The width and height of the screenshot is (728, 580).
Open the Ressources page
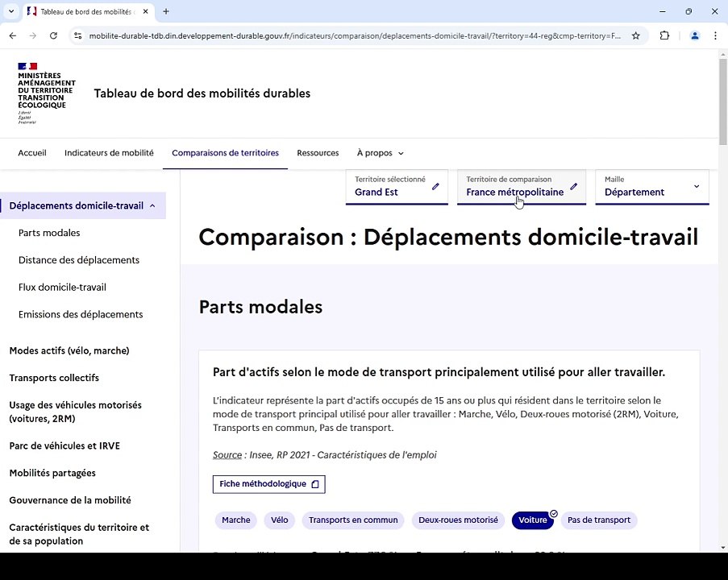coord(318,153)
